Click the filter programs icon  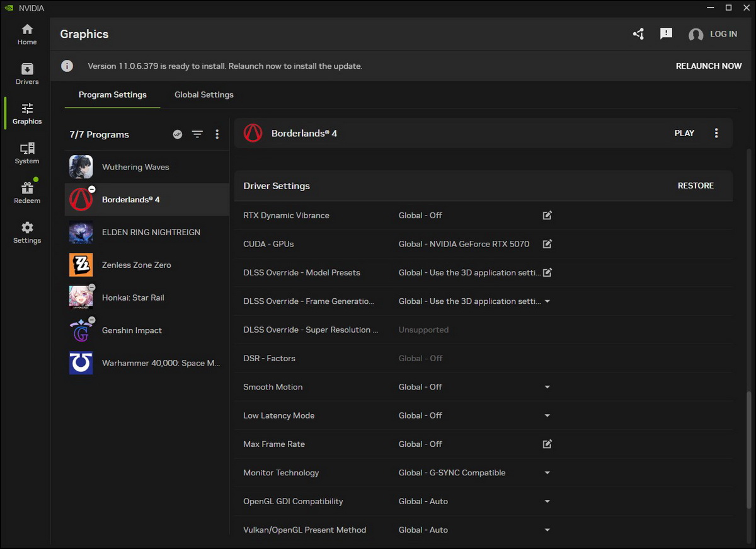pos(197,134)
